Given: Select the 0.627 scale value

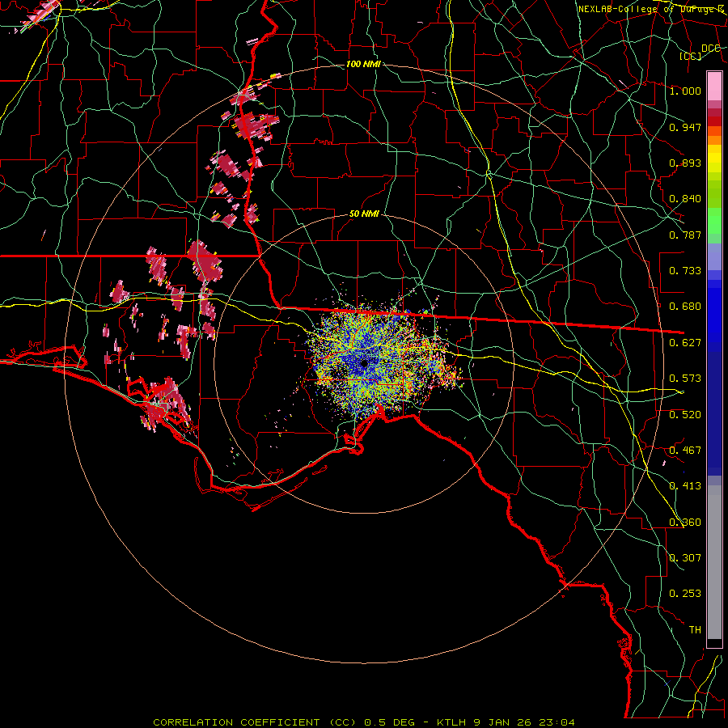Looking at the screenshot, I should click(685, 343).
